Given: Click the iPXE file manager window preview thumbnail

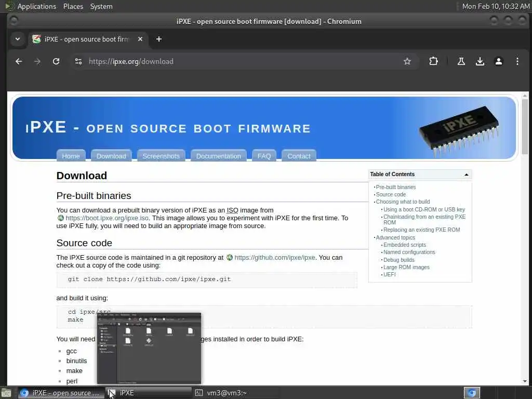Looking at the screenshot, I should click(149, 349).
